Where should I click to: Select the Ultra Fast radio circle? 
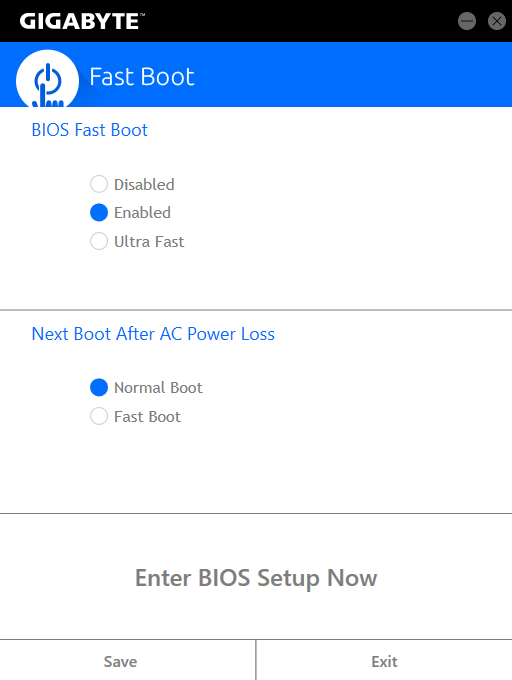[x=99, y=241]
